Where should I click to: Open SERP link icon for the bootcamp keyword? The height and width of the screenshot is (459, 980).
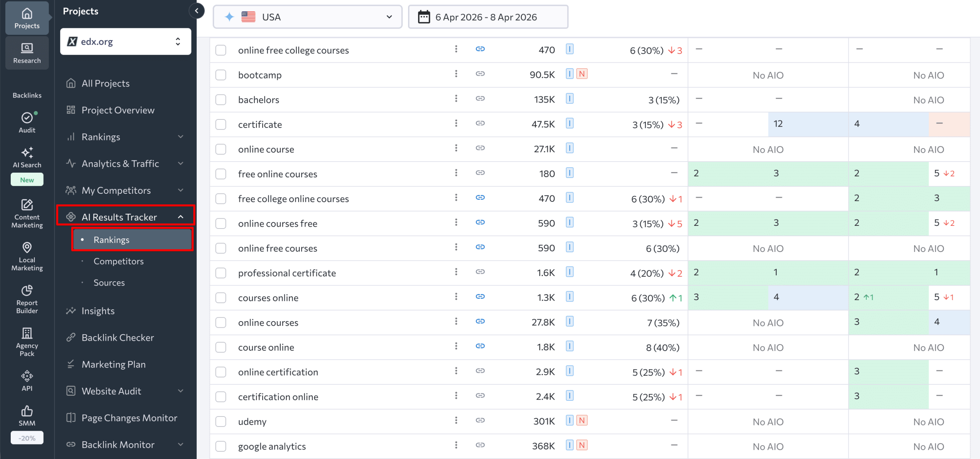480,74
